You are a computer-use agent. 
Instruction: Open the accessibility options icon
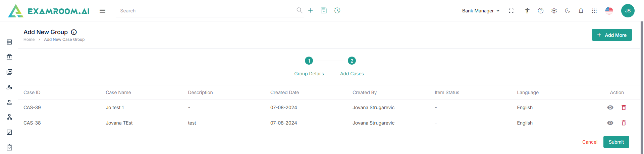[527, 11]
